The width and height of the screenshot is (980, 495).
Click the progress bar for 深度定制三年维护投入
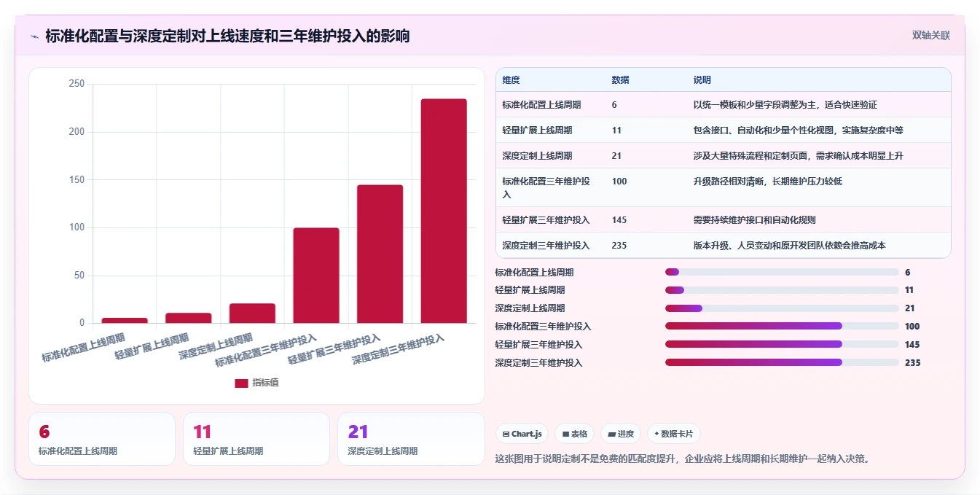(x=782, y=362)
